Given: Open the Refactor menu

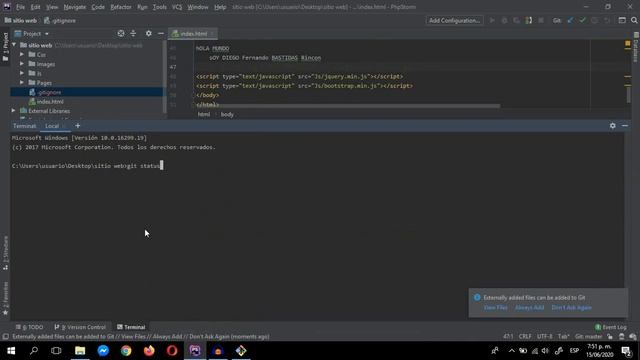Looking at the screenshot, I should coord(121,7).
